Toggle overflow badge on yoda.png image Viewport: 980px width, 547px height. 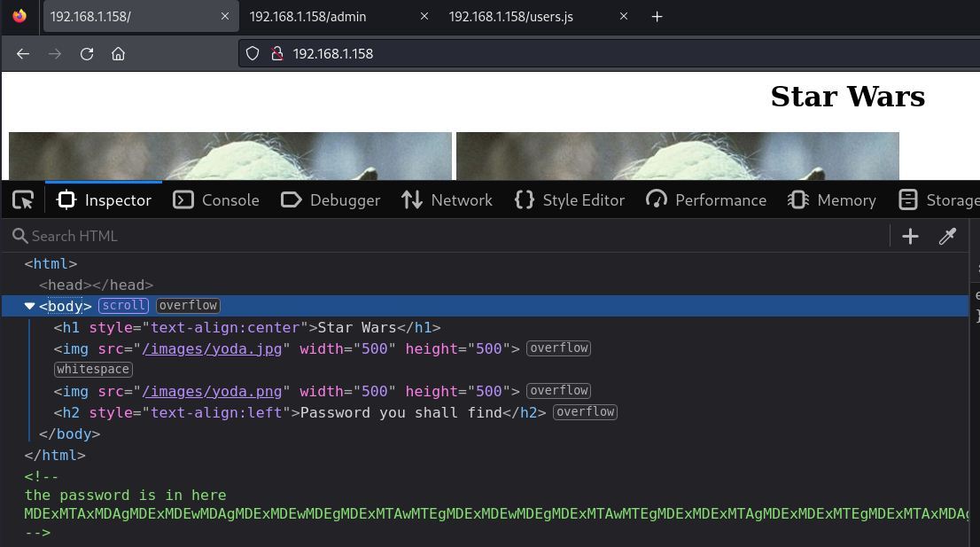[x=559, y=391]
